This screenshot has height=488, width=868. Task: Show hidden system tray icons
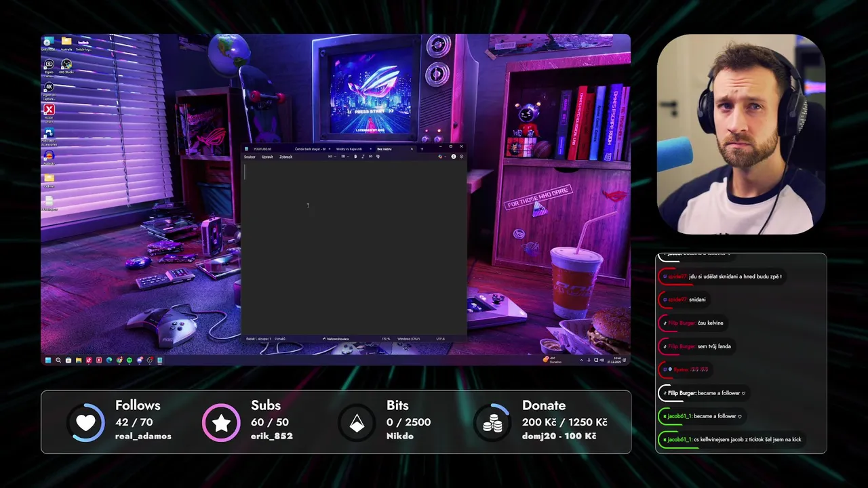click(x=582, y=361)
